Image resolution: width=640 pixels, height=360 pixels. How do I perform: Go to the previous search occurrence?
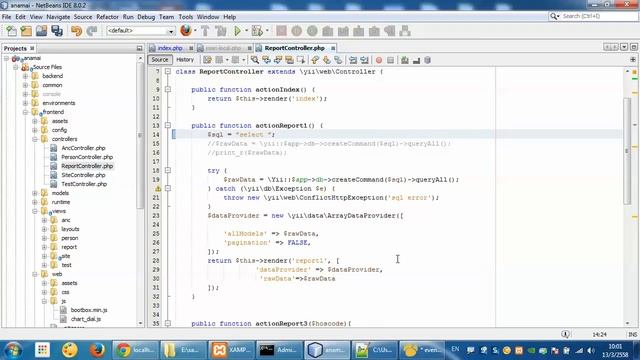pos(267,60)
